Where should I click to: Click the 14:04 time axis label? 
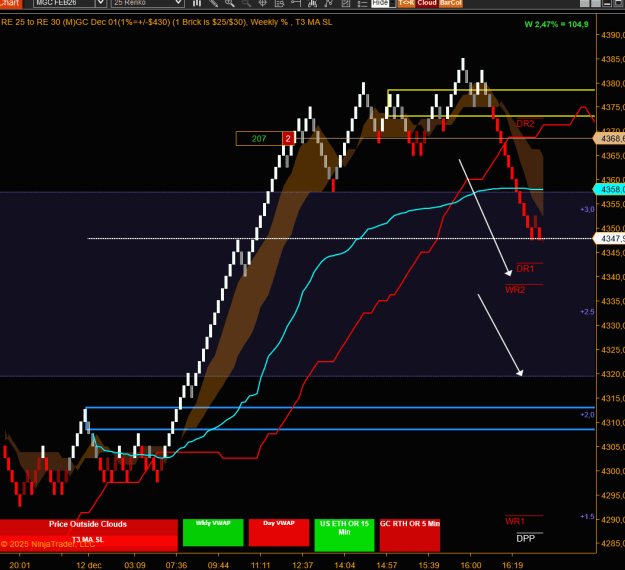pos(344,565)
